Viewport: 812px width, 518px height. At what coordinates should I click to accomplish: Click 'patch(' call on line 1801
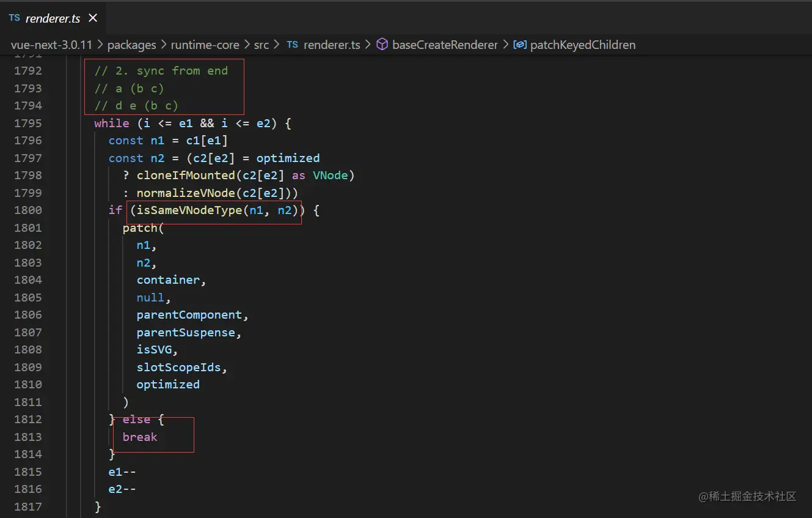144,228
